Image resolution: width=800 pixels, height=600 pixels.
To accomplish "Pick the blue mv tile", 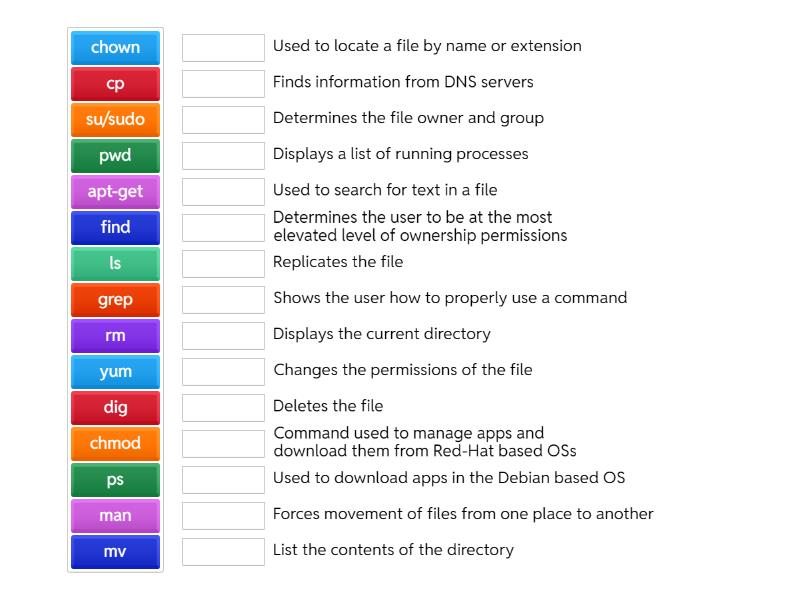I will point(115,551).
